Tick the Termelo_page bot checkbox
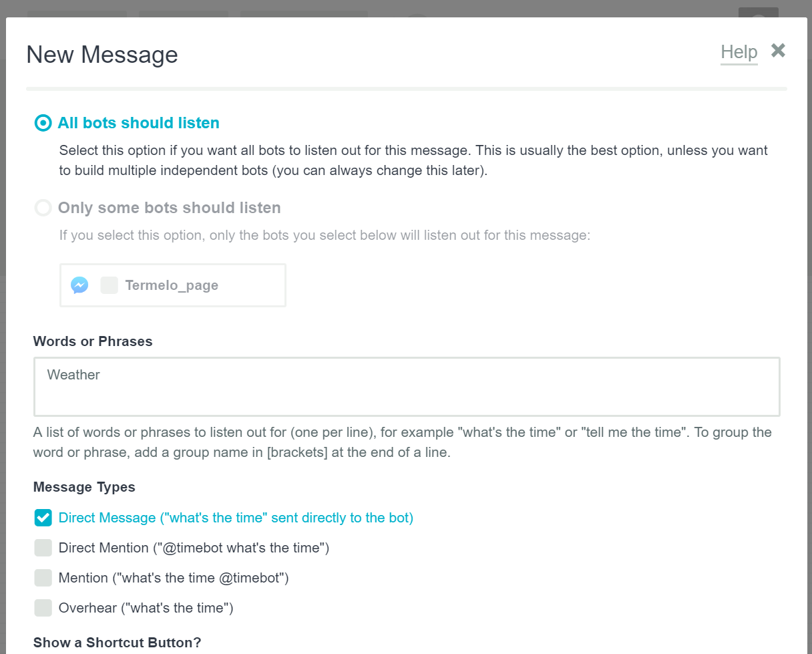812x654 pixels. pyautogui.click(x=110, y=285)
